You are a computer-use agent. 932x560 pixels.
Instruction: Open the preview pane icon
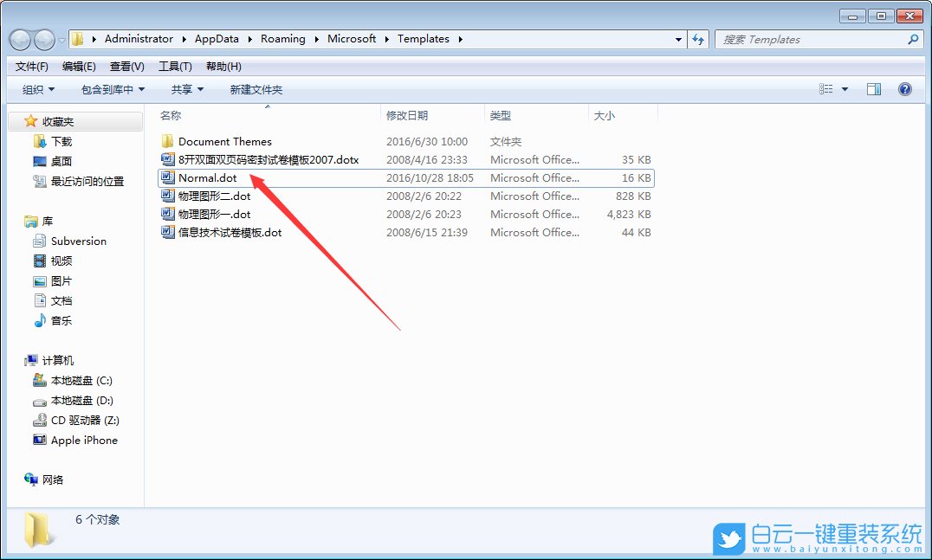point(874,88)
